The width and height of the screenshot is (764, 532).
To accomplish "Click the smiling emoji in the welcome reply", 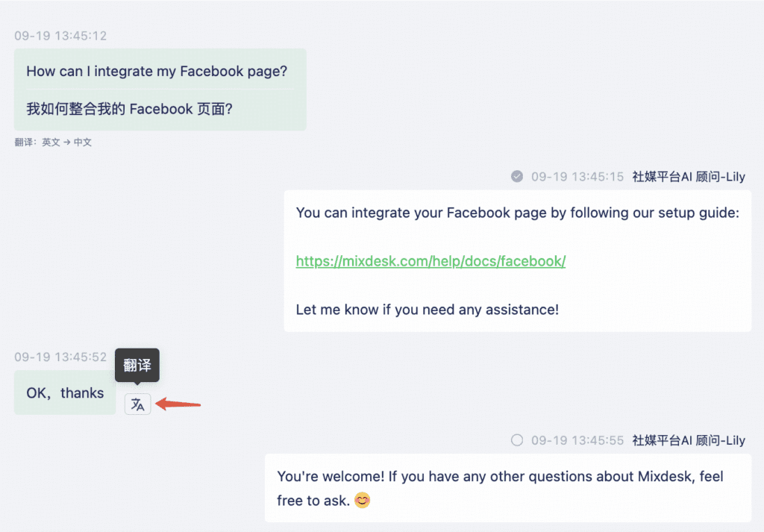I will point(362,501).
